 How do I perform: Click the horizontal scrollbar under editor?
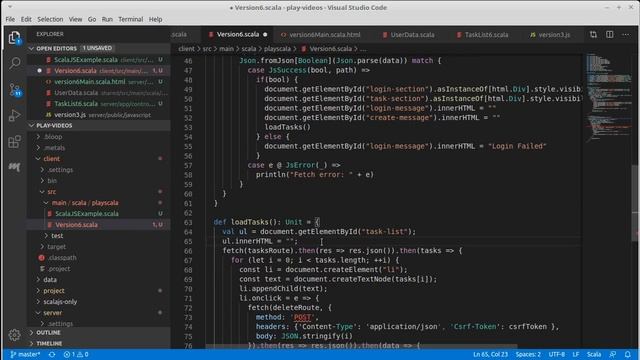coord(362,346)
